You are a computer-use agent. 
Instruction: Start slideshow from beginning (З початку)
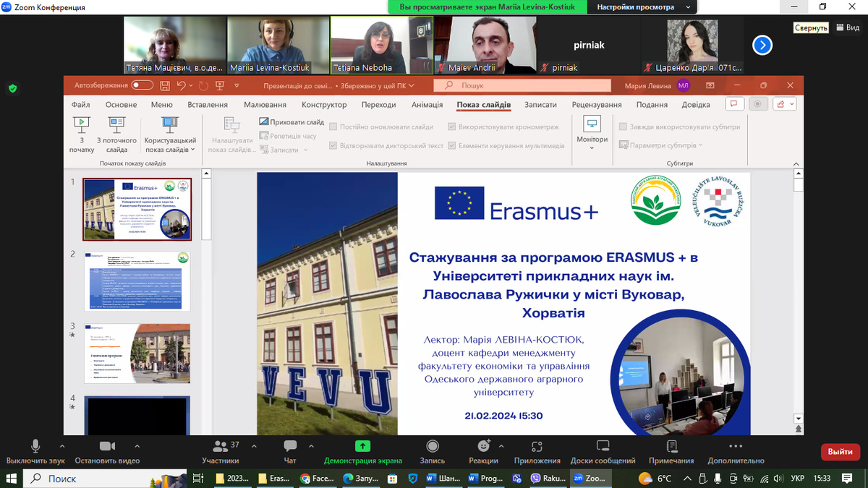click(82, 135)
